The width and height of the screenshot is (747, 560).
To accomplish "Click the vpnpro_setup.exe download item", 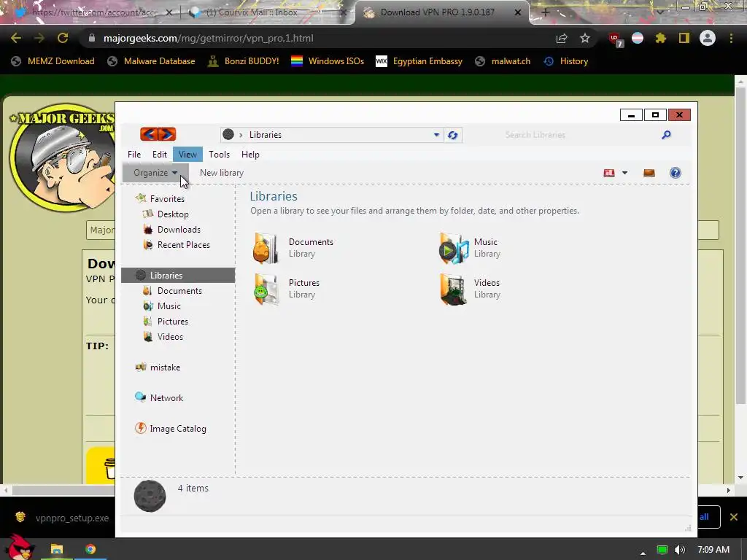I will tap(62, 518).
